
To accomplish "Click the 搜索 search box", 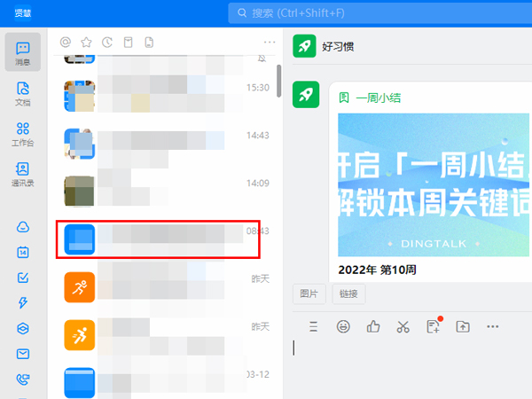I will (372, 12).
